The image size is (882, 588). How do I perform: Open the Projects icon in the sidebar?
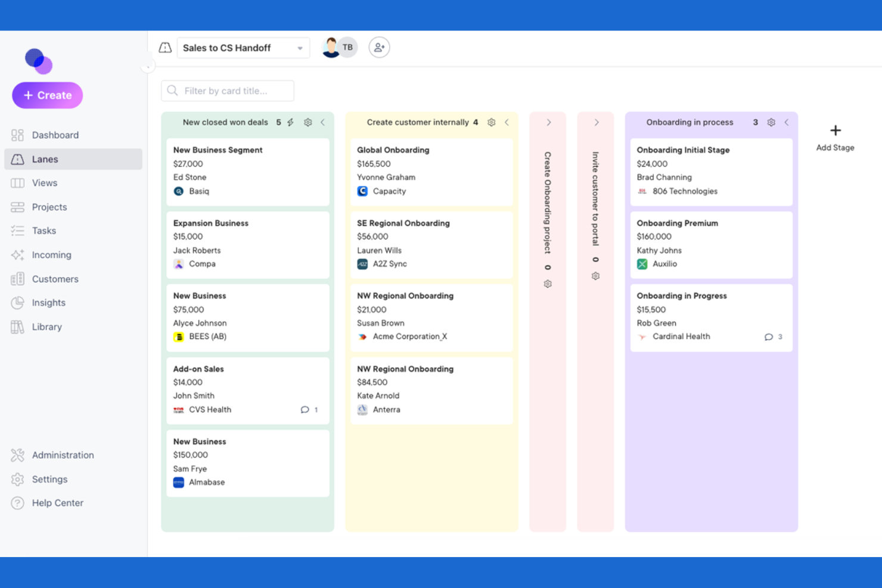click(x=17, y=207)
